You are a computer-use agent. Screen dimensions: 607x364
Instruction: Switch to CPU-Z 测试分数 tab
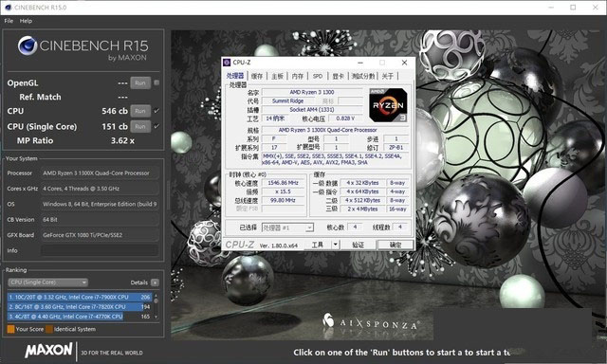pyautogui.click(x=363, y=76)
